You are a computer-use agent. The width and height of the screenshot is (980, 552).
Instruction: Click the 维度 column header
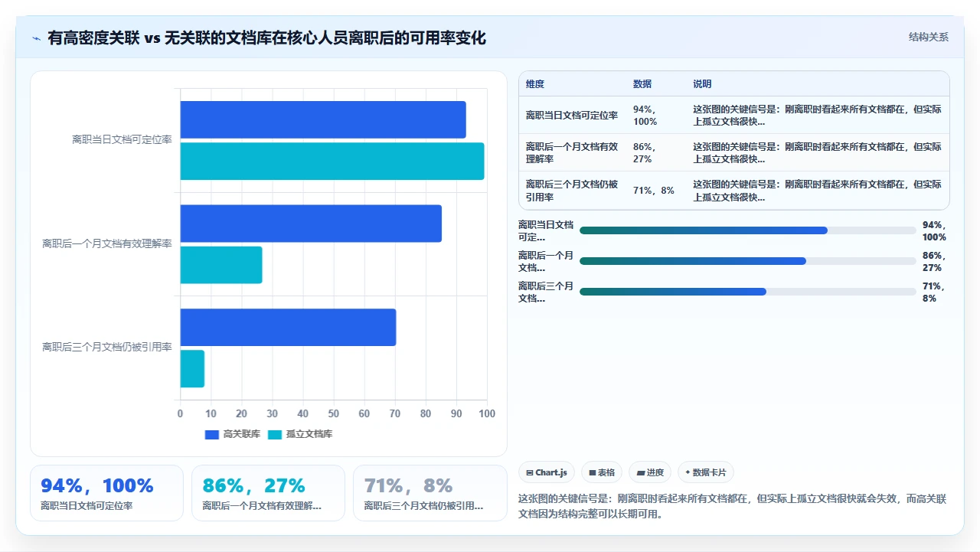pos(535,84)
